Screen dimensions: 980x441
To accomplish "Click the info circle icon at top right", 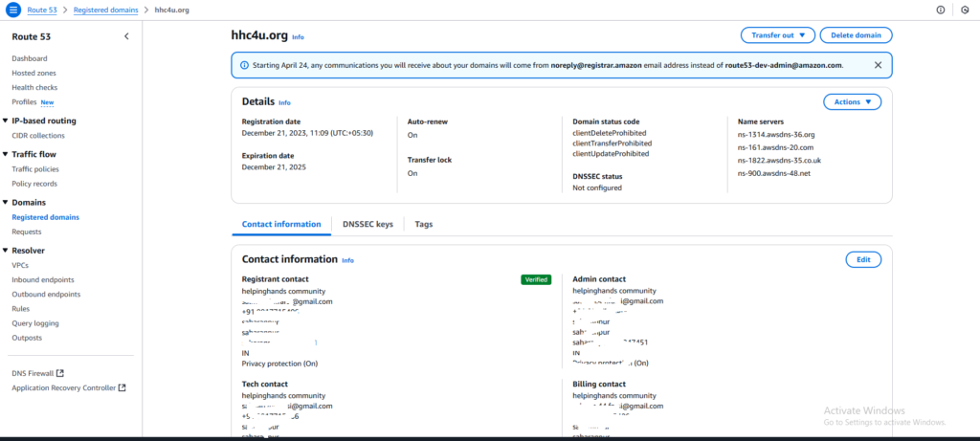I will click(941, 10).
